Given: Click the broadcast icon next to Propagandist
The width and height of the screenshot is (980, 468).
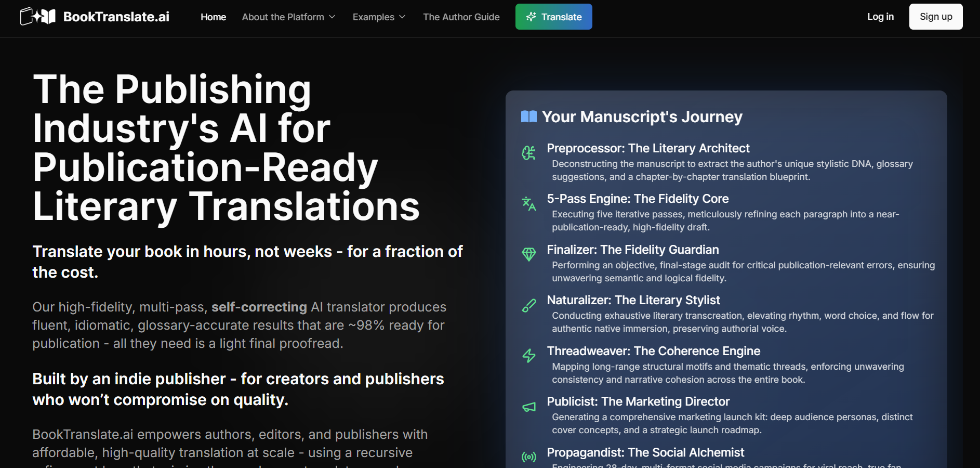Looking at the screenshot, I should coord(529,457).
